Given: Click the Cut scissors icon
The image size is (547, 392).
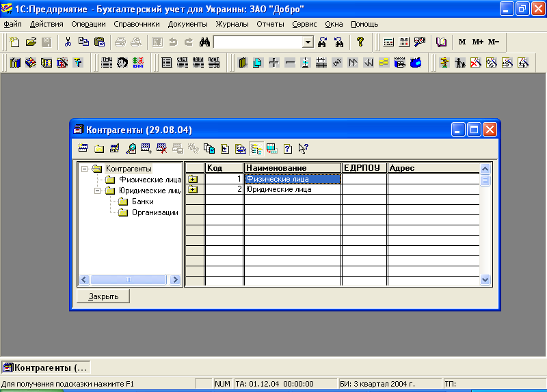Looking at the screenshot, I should 68,42.
